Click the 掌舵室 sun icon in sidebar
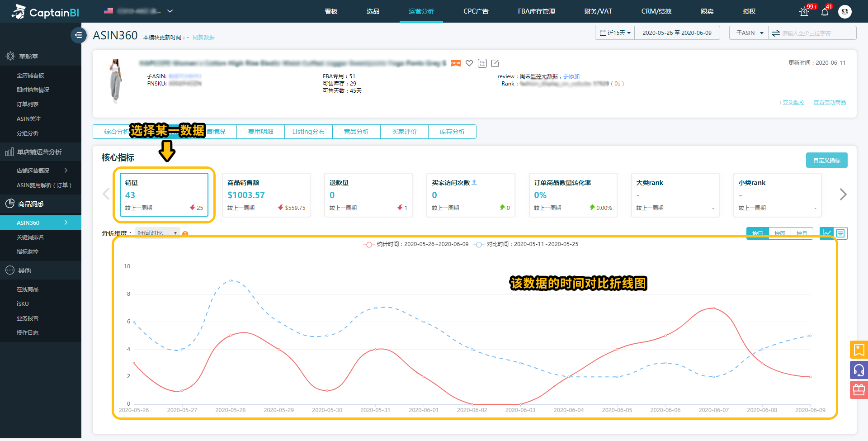The width and height of the screenshot is (868, 441). point(10,56)
